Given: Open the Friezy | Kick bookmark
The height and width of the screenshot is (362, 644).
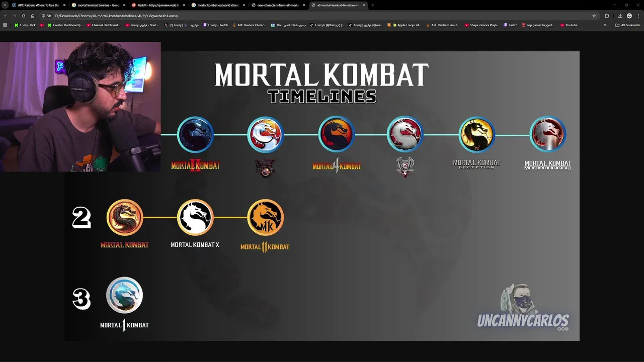Looking at the screenshot, I should (25, 25).
